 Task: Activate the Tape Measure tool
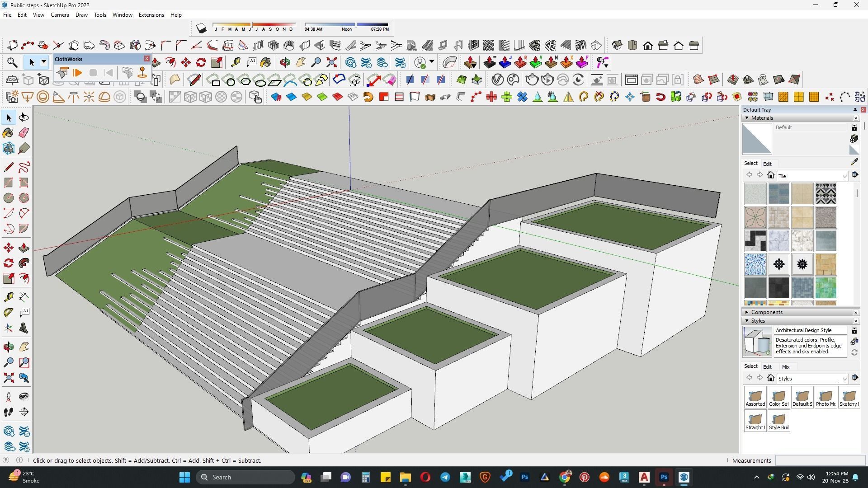click(9, 297)
